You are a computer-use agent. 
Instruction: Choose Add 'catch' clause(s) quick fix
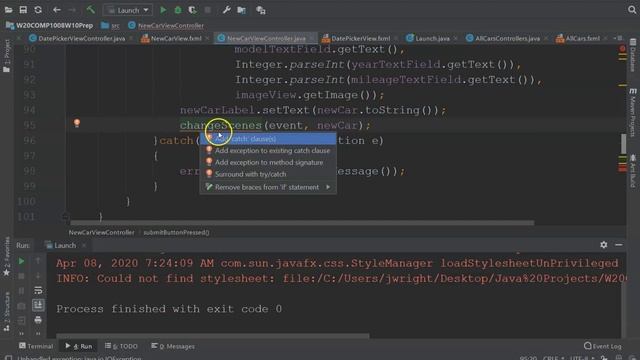(268, 139)
